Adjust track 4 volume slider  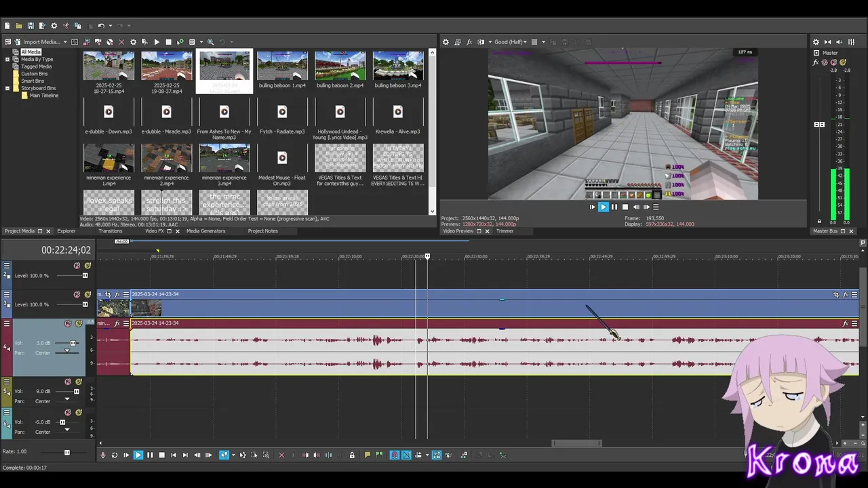point(73,343)
